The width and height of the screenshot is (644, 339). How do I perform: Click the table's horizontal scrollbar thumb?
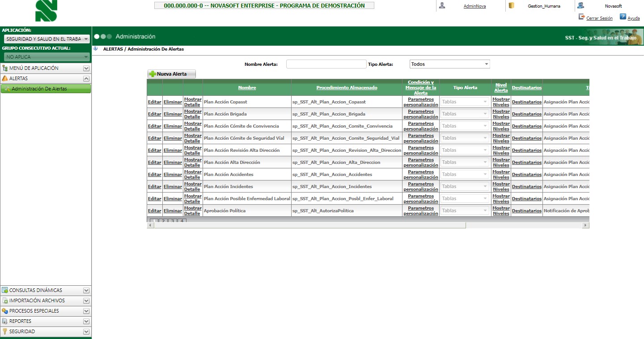(x=309, y=225)
